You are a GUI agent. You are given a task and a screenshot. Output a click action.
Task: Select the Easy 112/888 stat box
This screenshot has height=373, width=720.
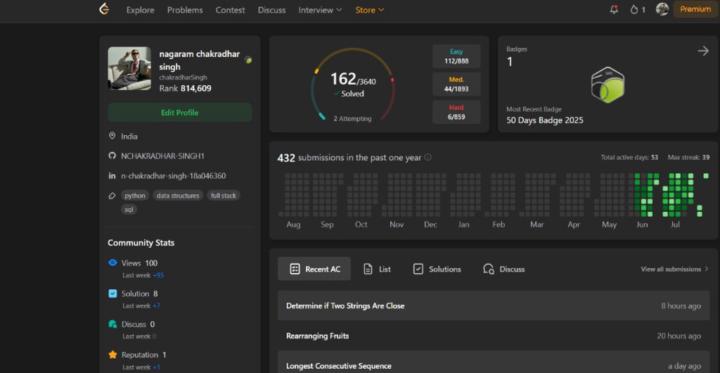click(x=456, y=56)
